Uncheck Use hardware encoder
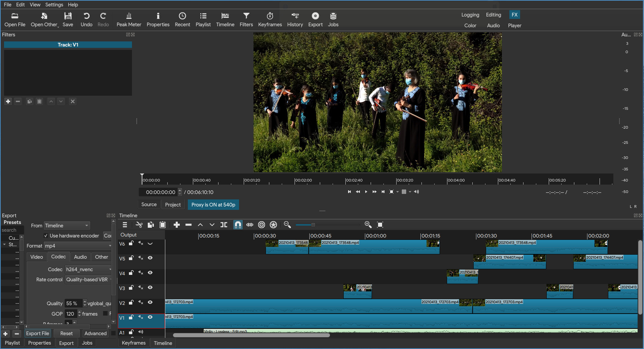This screenshot has height=349, width=644. point(46,236)
